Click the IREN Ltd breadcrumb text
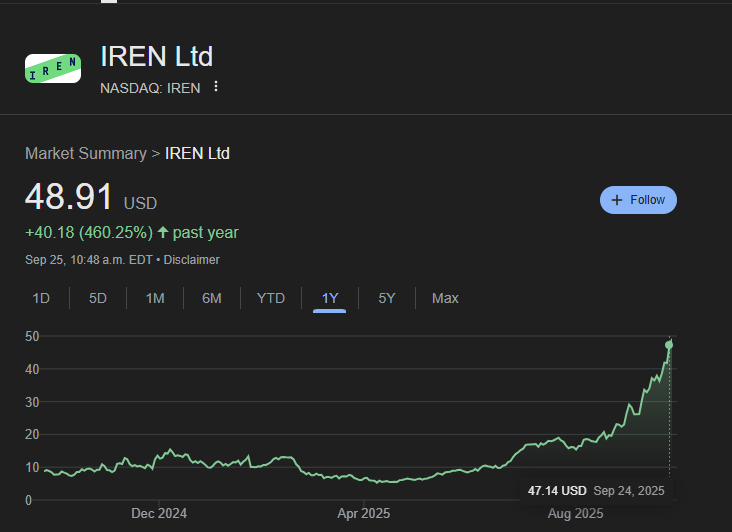Viewport: 732px width, 532px height. pyautogui.click(x=197, y=154)
